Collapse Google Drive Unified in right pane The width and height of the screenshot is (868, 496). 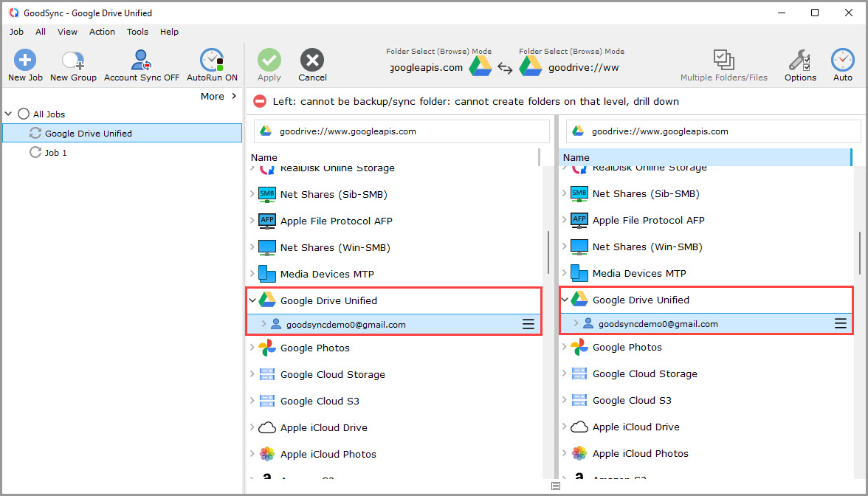(565, 300)
